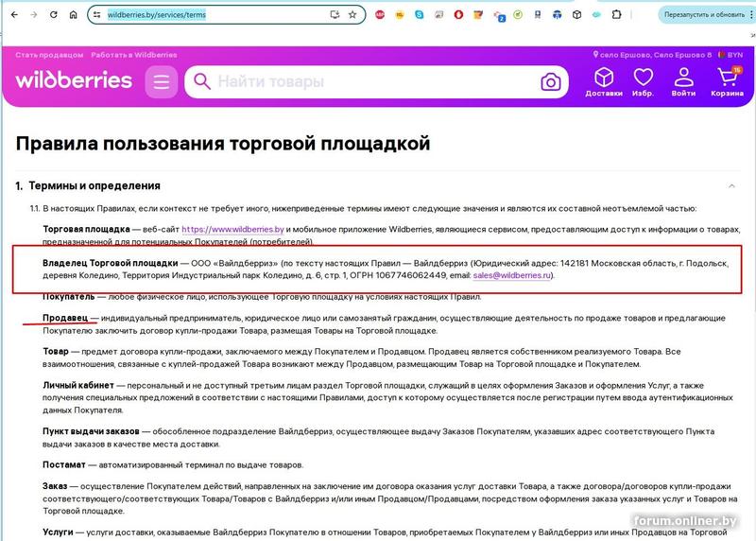Open the browser three-dot menu
Screen dimensions: 756x541
point(751,15)
